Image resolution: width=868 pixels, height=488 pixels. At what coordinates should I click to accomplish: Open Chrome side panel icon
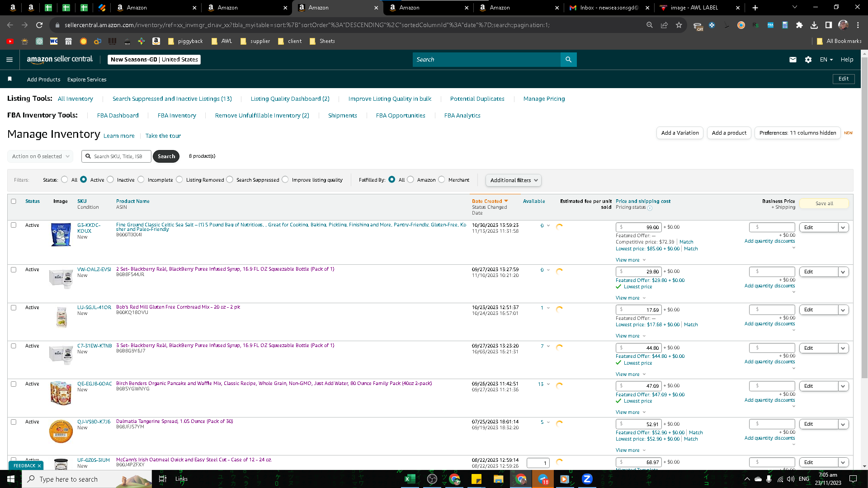(828, 25)
